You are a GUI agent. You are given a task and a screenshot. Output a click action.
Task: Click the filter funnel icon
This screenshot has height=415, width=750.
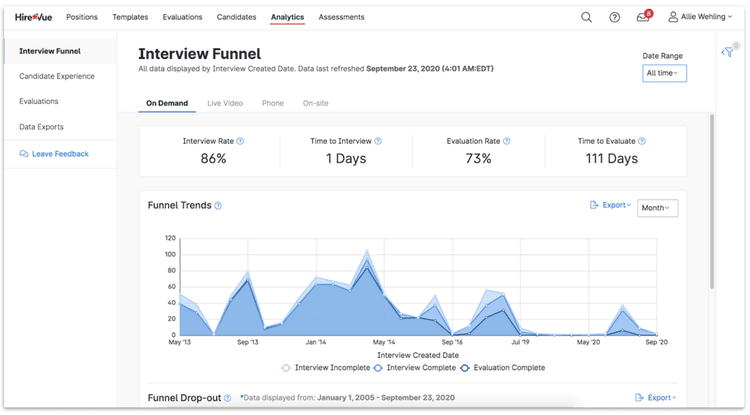728,53
